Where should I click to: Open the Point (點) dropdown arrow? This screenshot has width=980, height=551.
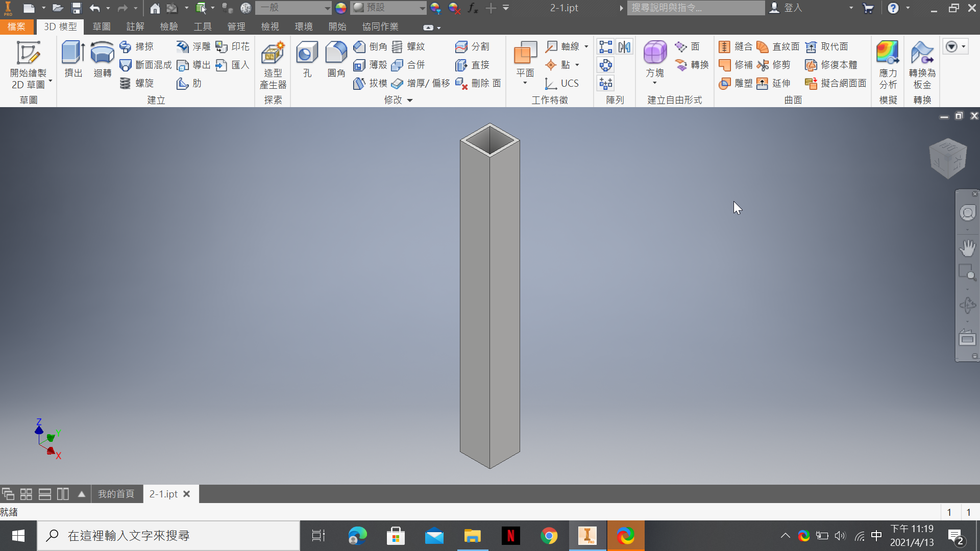coord(577,65)
